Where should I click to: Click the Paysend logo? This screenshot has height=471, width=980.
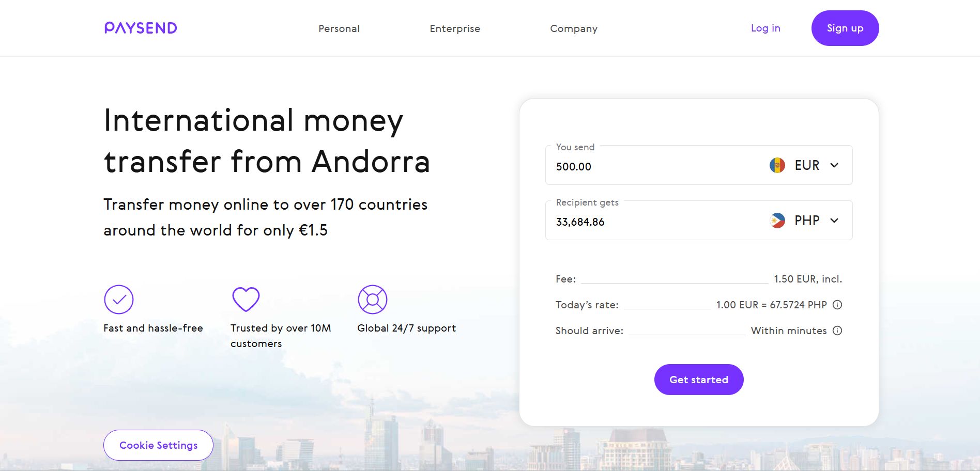pyautogui.click(x=141, y=28)
